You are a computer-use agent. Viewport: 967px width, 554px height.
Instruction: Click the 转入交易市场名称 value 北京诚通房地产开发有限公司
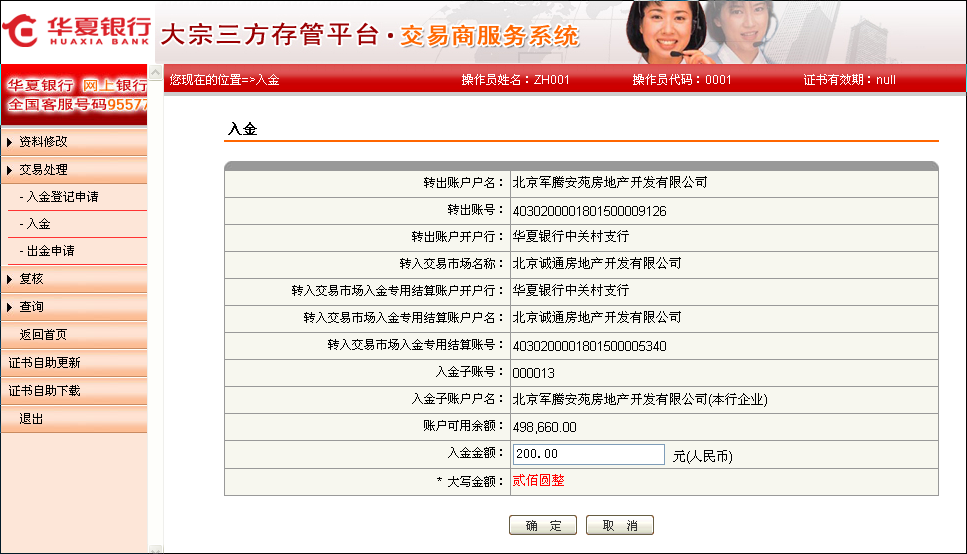597,263
